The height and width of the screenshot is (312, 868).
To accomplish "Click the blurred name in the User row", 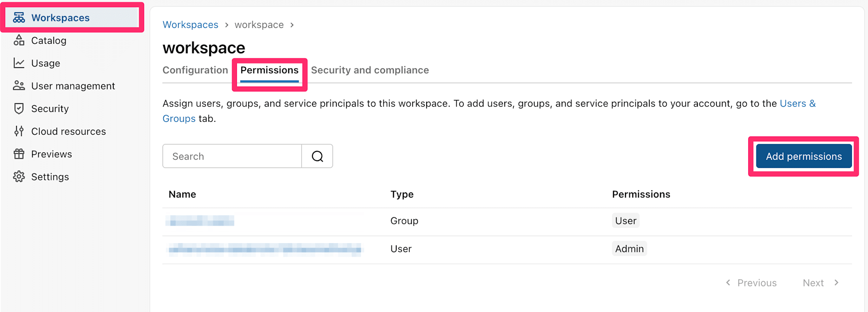I will pyautogui.click(x=265, y=249).
